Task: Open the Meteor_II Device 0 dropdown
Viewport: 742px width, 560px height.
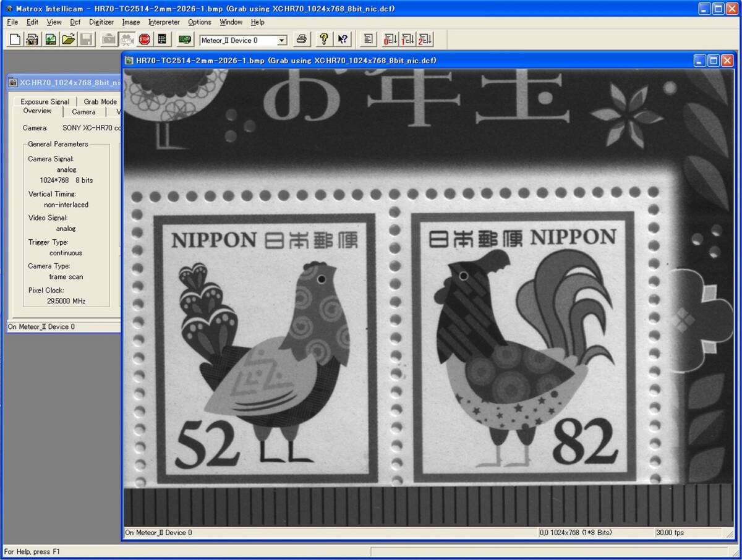Action: [282, 40]
